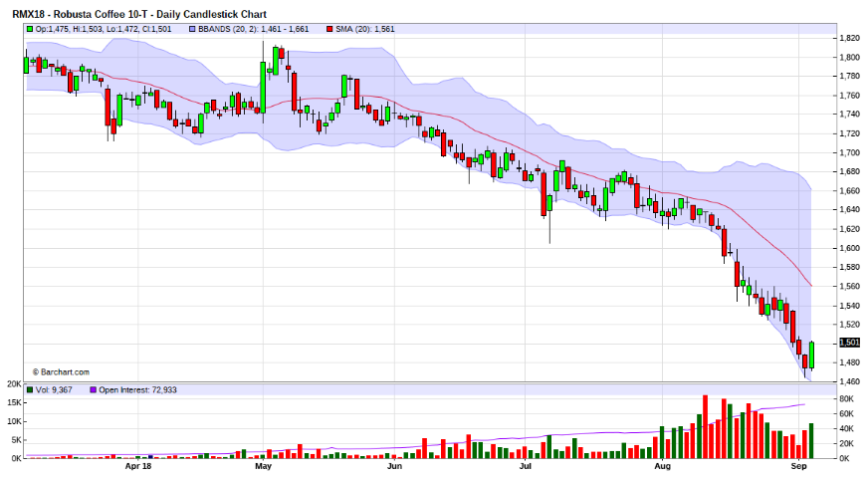Viewport: 868px width, 478px height.
Task: Click the 10K volume axis label
Action: 14,421
